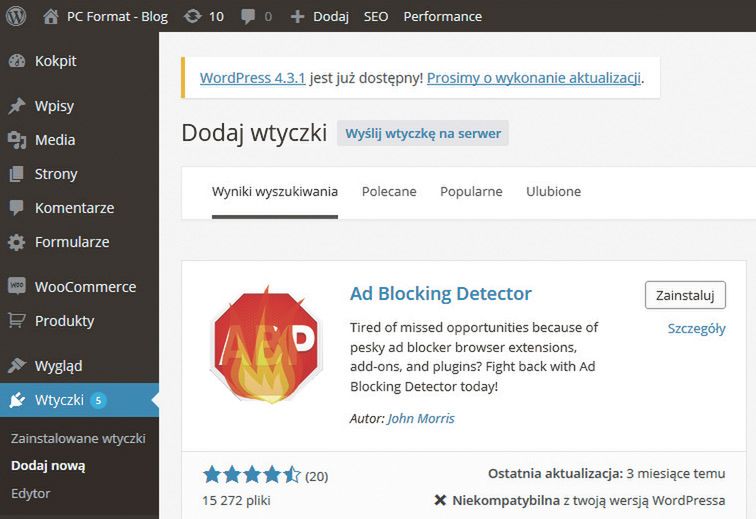Image resolution: width=756 pixels, height=519 pixels.
Task: Click the updates icon showing 10
Action: (192, 16)
